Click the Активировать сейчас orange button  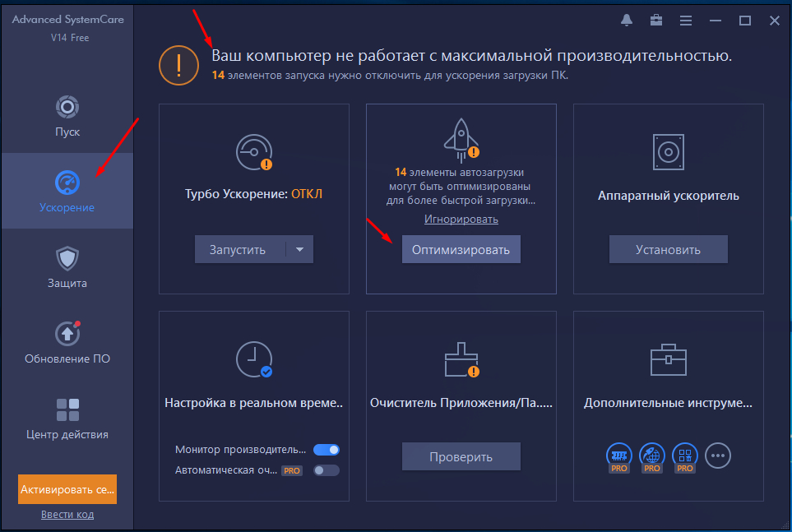click(x=67, y=489)
